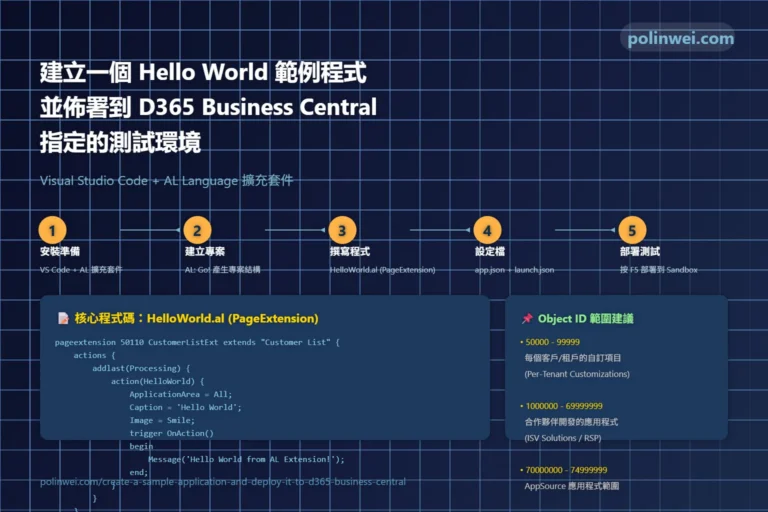The width and height of the screenshot is (768, 512).
Task: Click the Object ID 範圍建議 heading
Action: [585, 318]
